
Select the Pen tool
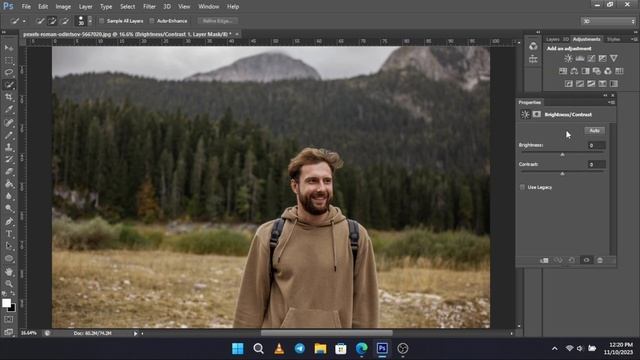[9, 222]
